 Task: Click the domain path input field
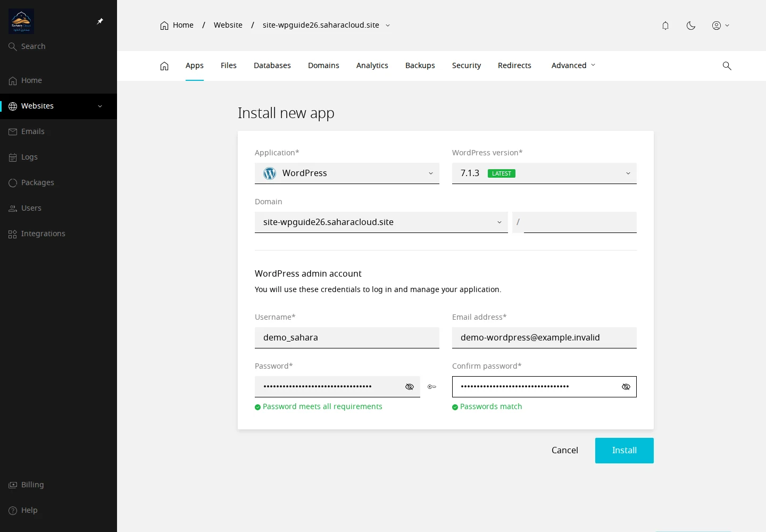pyautogui.click(x=580, y=222)
